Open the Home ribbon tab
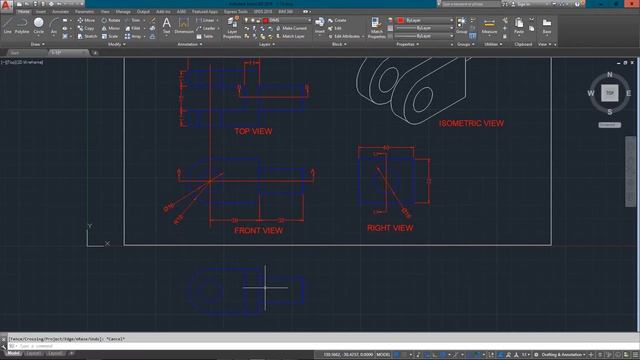 click(x=23, y=12)
